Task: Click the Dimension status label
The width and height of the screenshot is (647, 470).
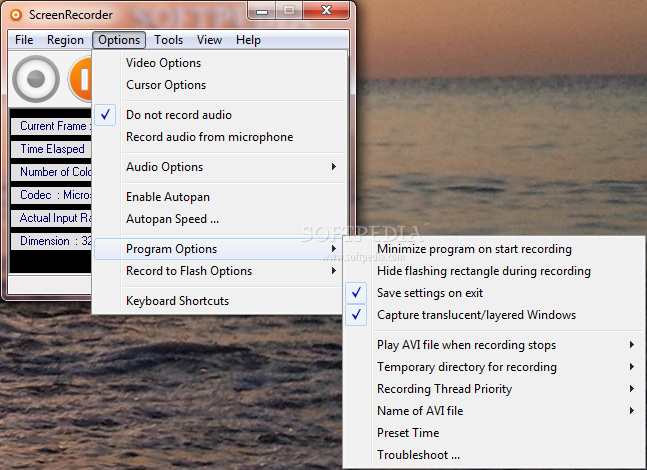Action: pyautogui.click(x=51, y=241)
